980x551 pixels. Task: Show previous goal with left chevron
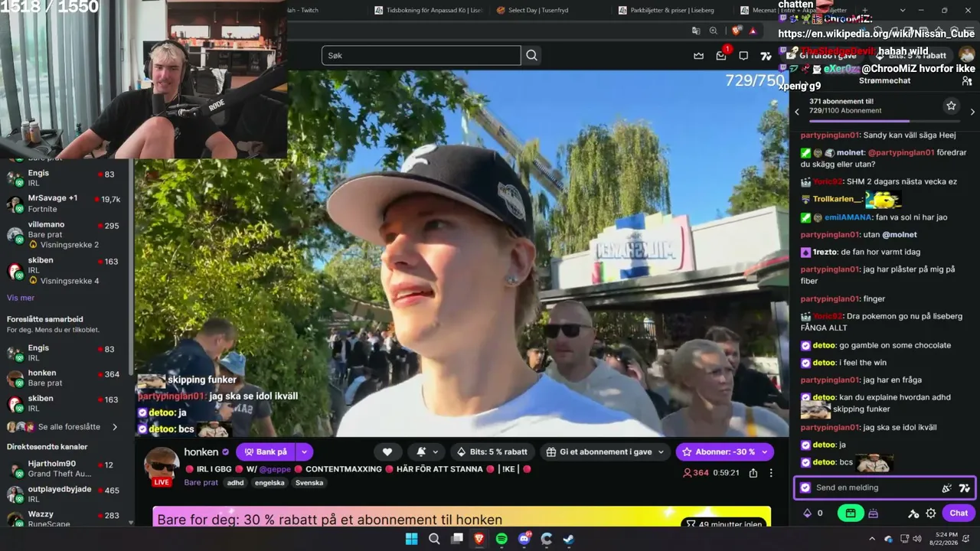coord(797,112)
